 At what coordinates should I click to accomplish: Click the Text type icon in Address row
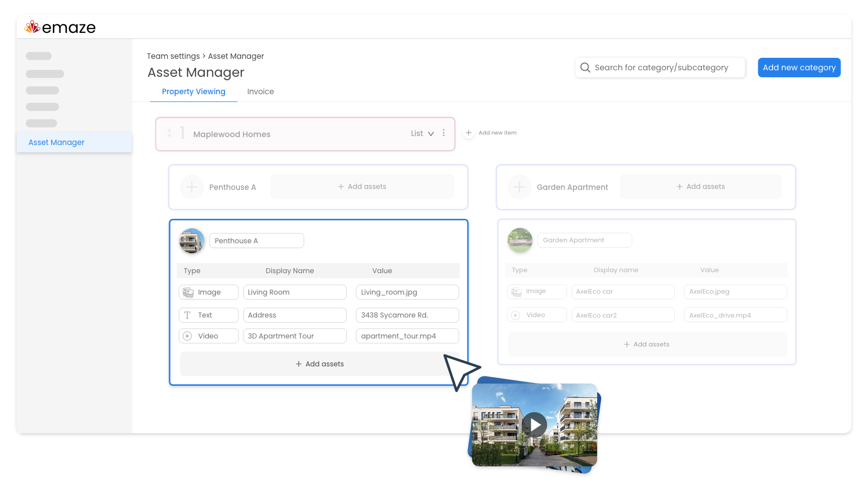coord(188,315)
